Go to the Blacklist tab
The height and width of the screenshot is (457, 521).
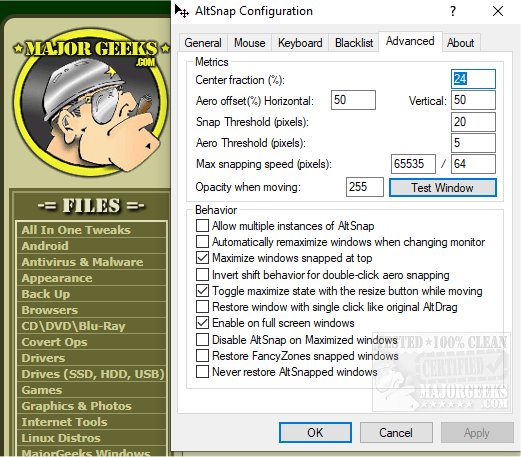(x=354, y=43)
